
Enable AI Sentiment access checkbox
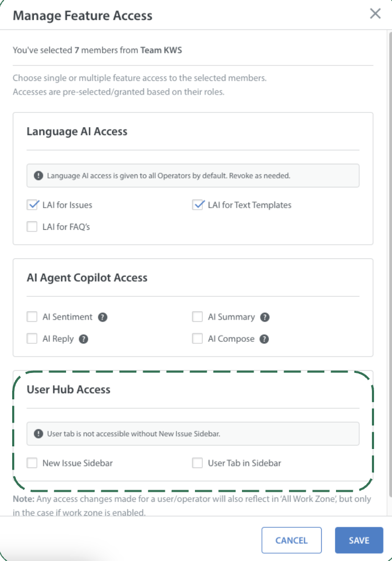click(x=32, y=317)
